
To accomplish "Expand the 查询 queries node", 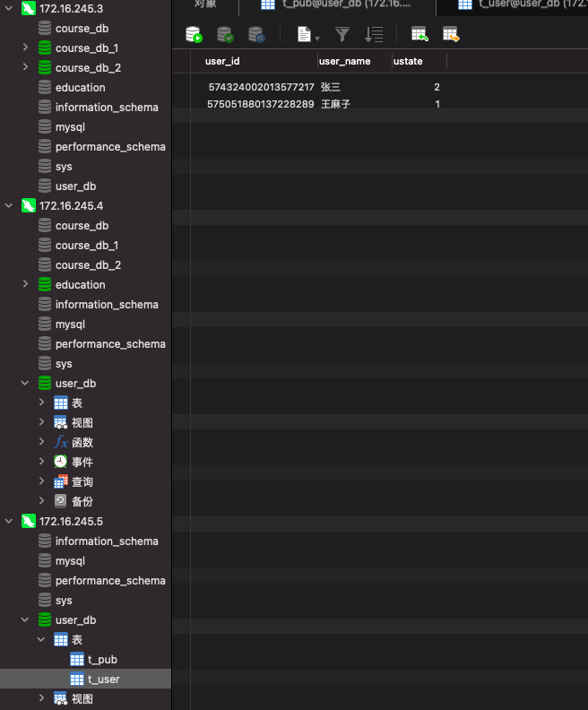I will point(41,481).
